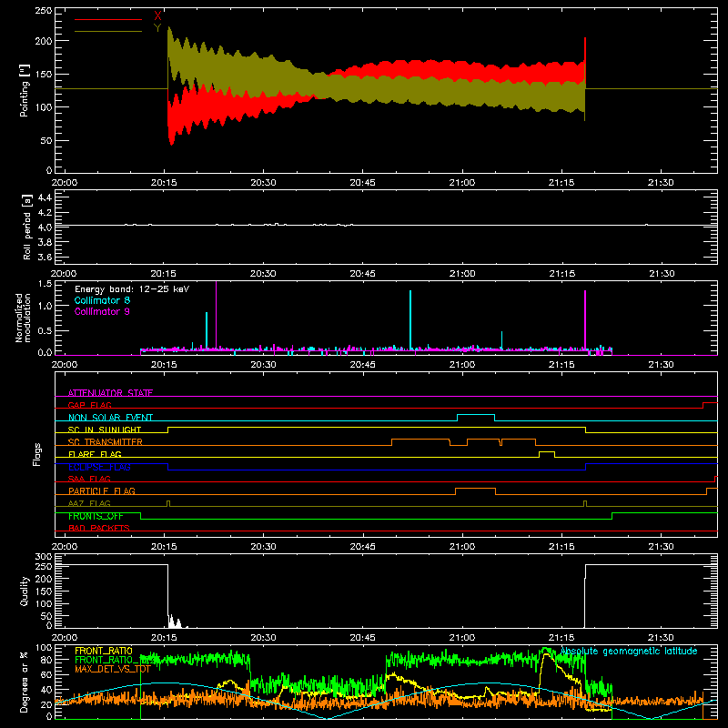Click the SAA_FLAG label
The image size is (728, 728).
pos(89,479)
